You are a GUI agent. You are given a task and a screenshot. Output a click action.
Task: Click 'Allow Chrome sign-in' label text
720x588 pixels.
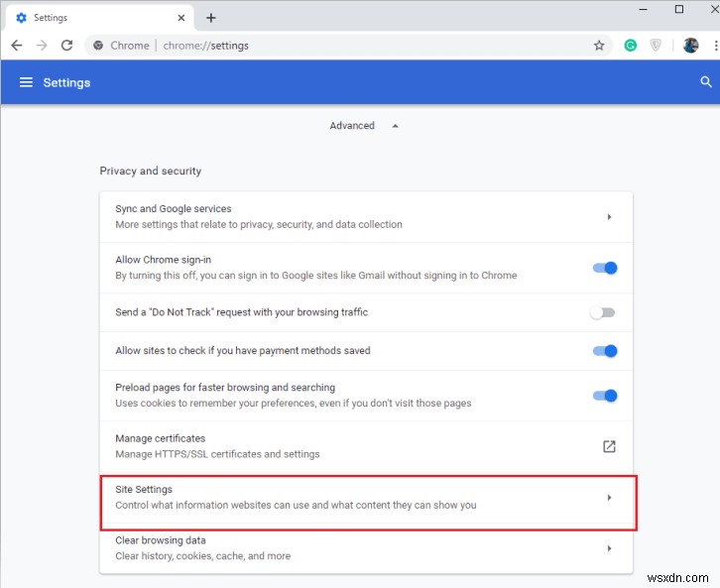point(163,260)
